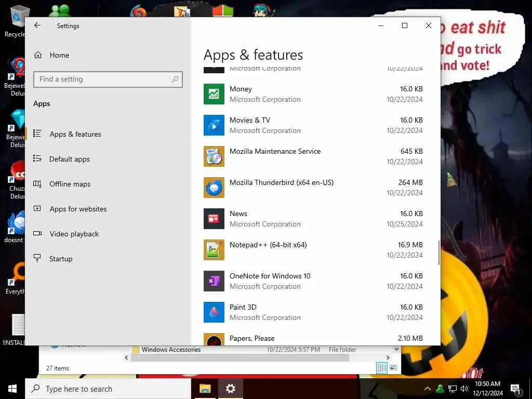Click the 27 items status in File Explorer
Screen dimensions: 532x399
pos(58,368)
